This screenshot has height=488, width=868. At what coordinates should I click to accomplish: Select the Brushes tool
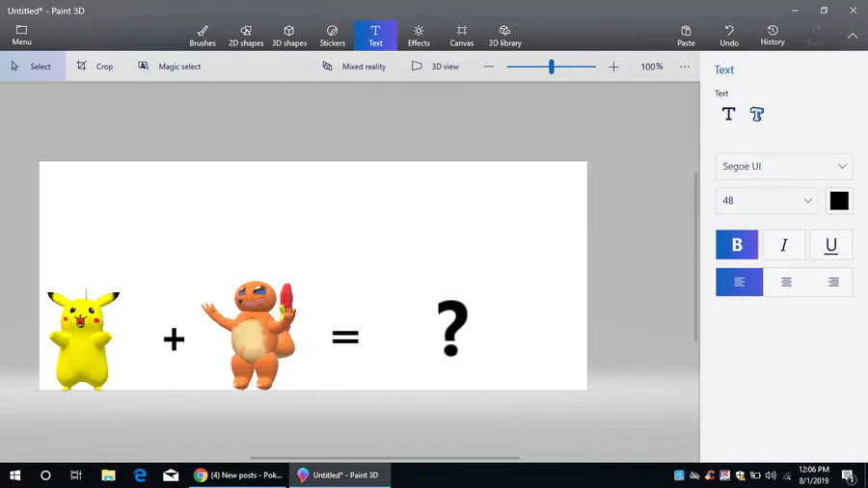point(203,36)
